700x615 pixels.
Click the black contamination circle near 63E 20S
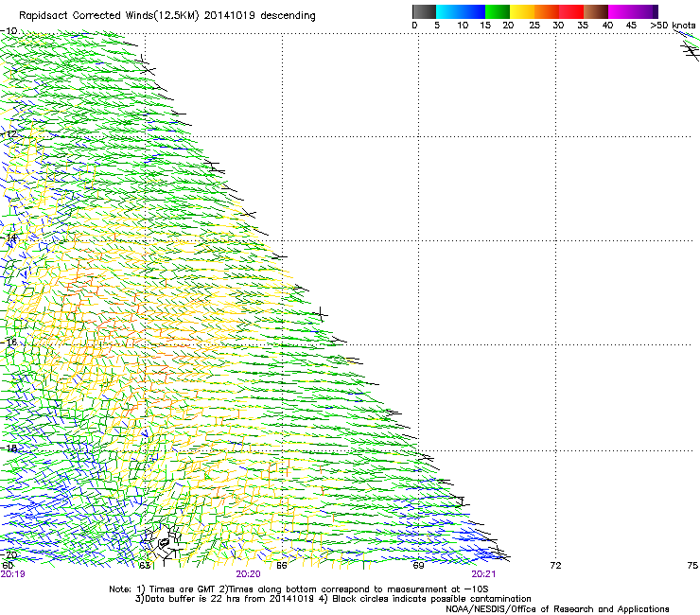[x=164, y=543]
